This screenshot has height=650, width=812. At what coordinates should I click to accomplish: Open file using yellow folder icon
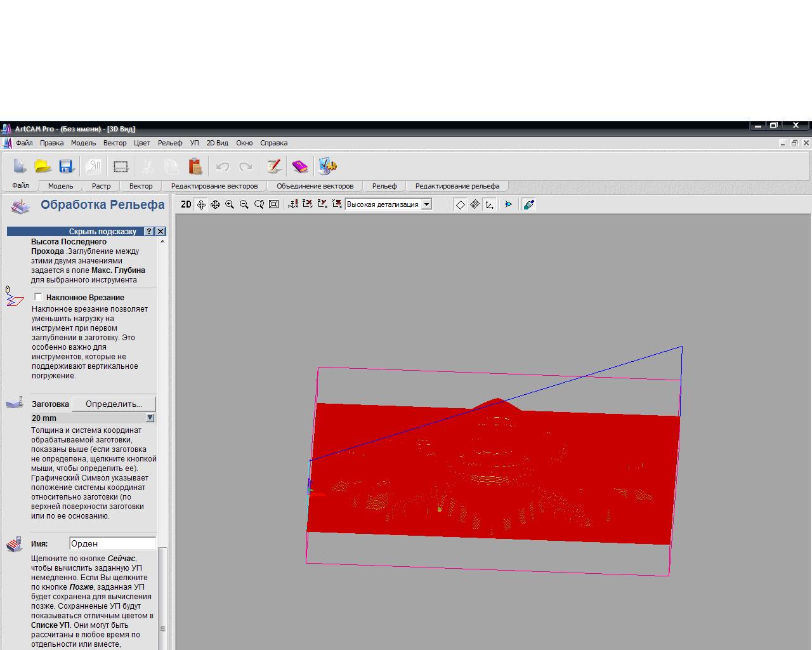pos(43,166)
